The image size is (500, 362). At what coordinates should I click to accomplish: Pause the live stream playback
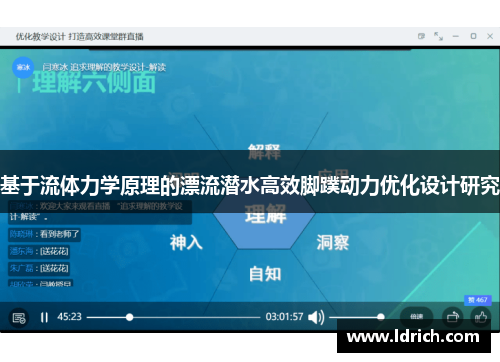pyautogui.click(x=44, y=317)
